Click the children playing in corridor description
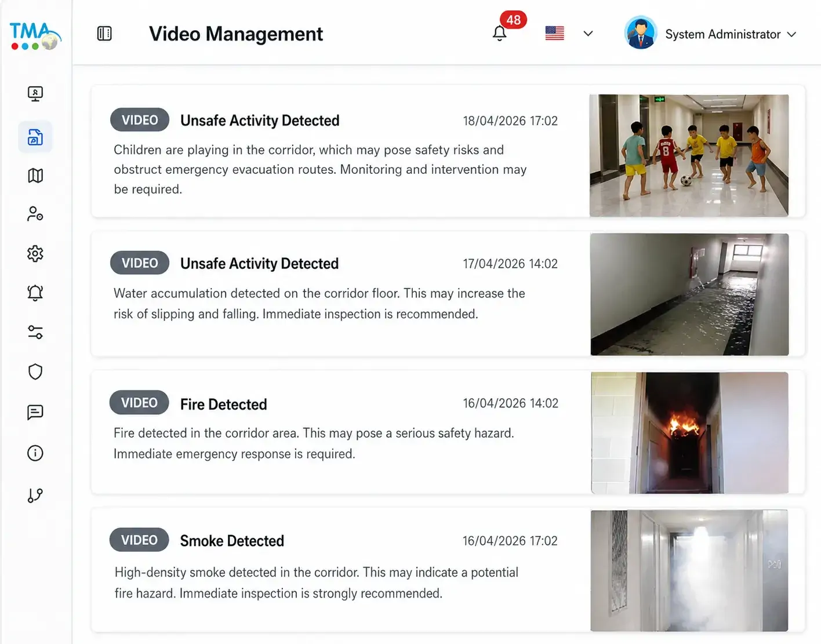This screenshot has height=644, width=821. [x=320, y=169]
